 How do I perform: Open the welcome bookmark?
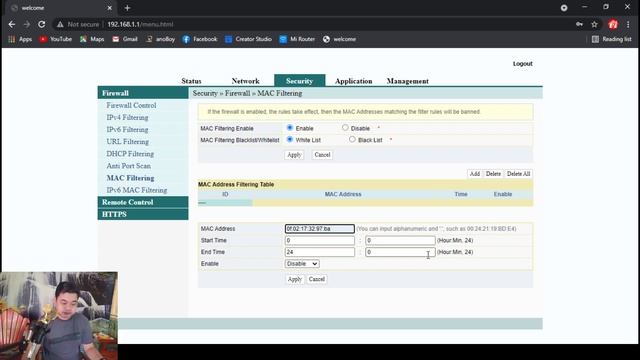click(340, 39)
